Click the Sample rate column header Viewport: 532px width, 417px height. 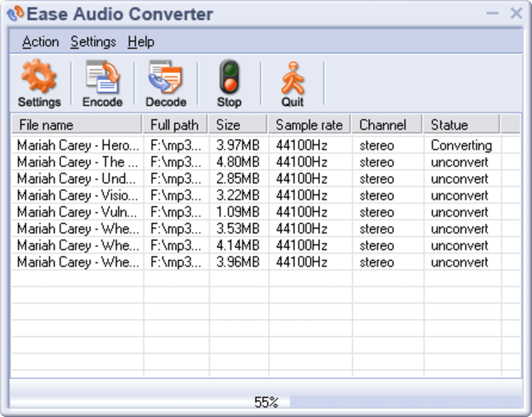click(310, 125)
